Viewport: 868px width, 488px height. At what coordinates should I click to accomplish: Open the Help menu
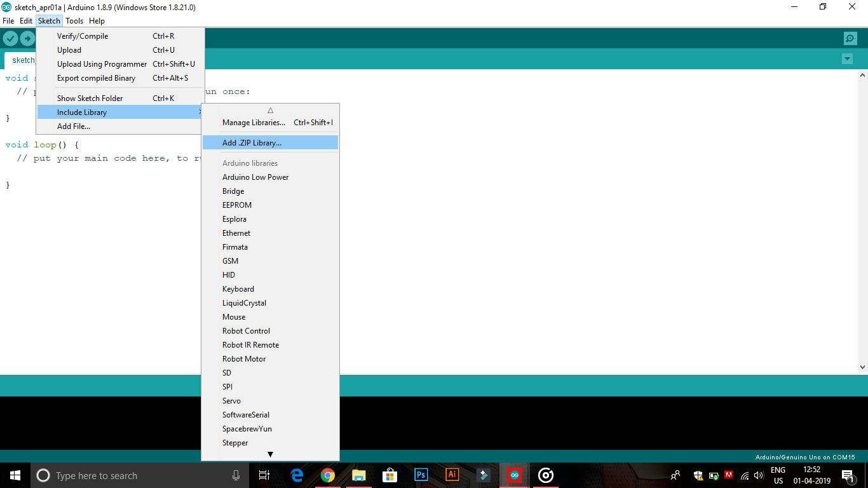pos(97,20)
